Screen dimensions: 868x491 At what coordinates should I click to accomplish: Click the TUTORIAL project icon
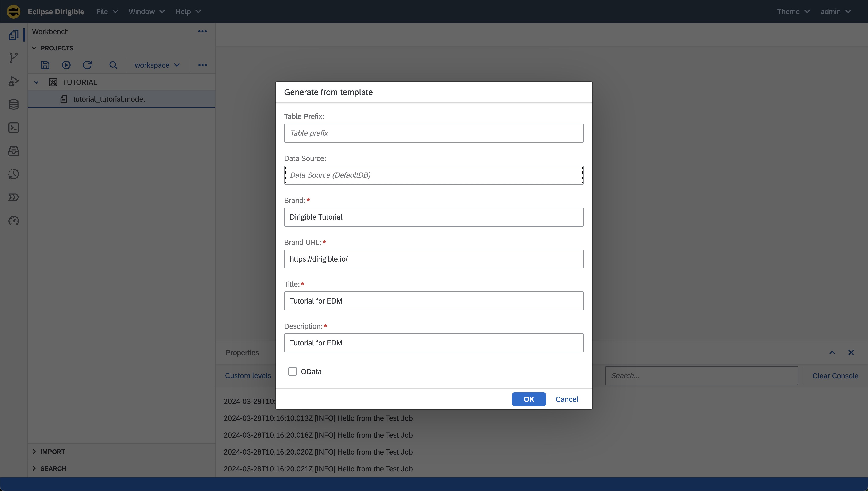pyautogui.click(x=53, y=82)
